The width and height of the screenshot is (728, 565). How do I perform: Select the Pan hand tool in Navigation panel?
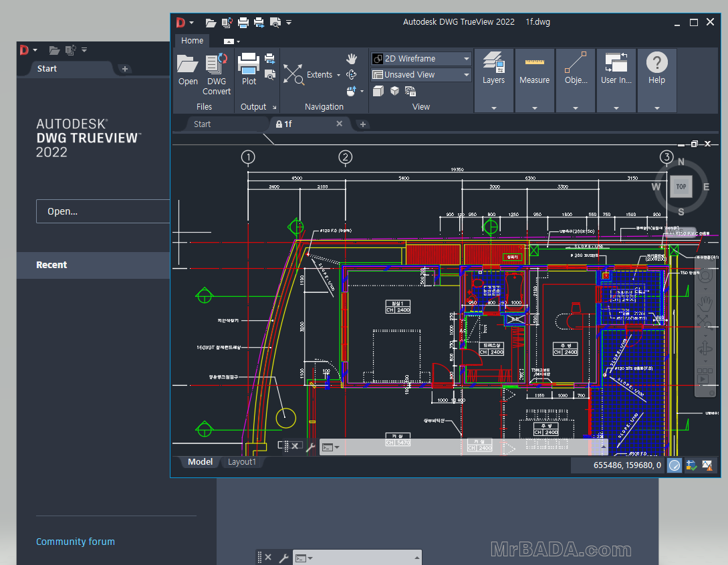point(352,58)
